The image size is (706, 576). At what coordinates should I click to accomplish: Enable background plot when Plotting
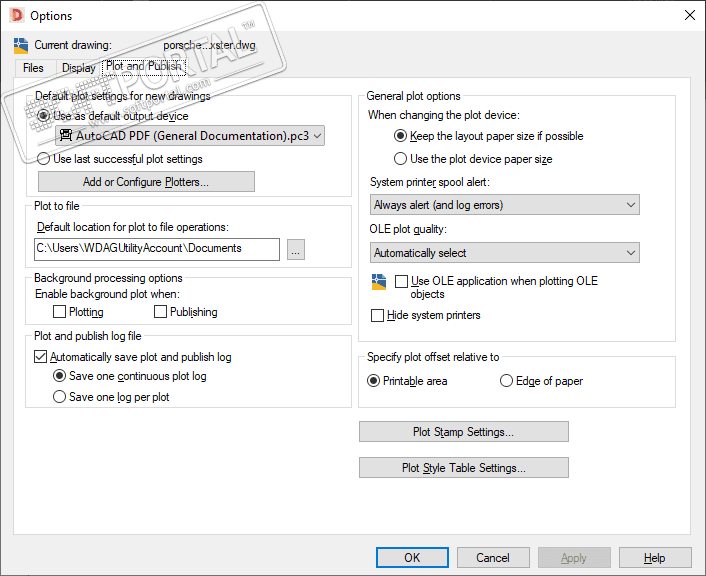(60, 312)
